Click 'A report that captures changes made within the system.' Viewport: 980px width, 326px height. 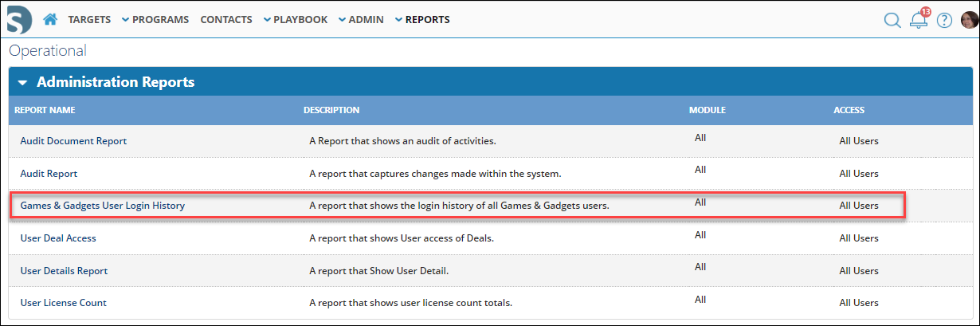(x=437, y=173)
